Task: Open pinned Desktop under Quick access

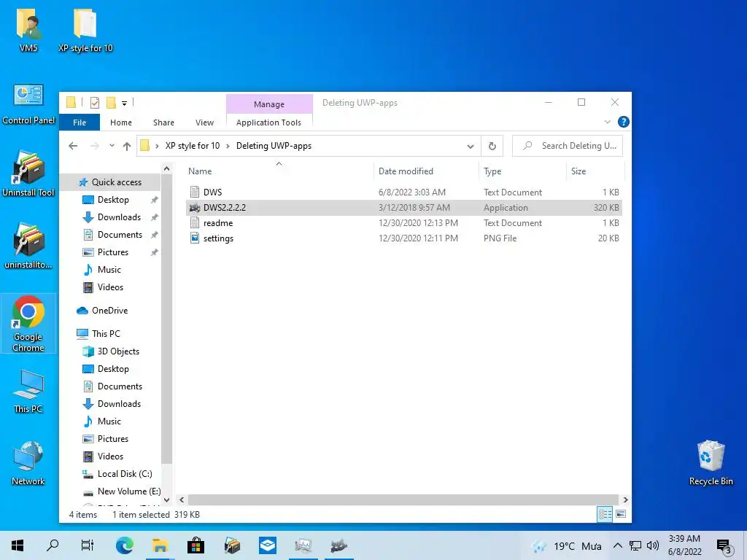Action: (113, 200)
